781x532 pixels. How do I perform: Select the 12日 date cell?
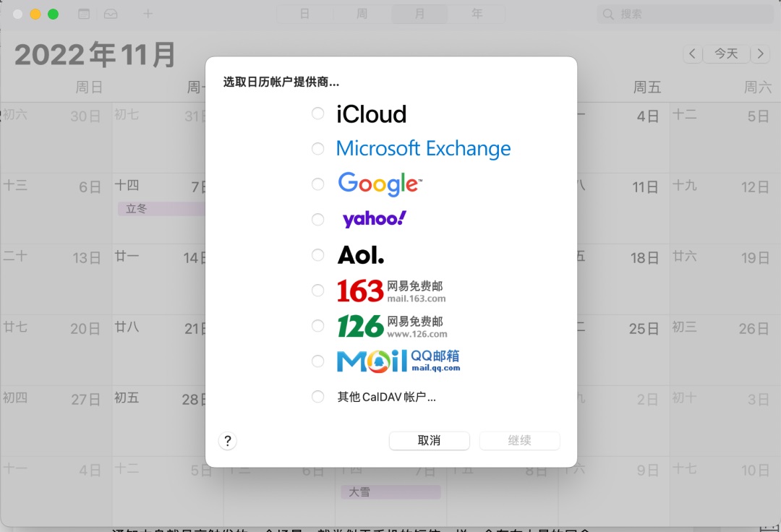(725, 209)
